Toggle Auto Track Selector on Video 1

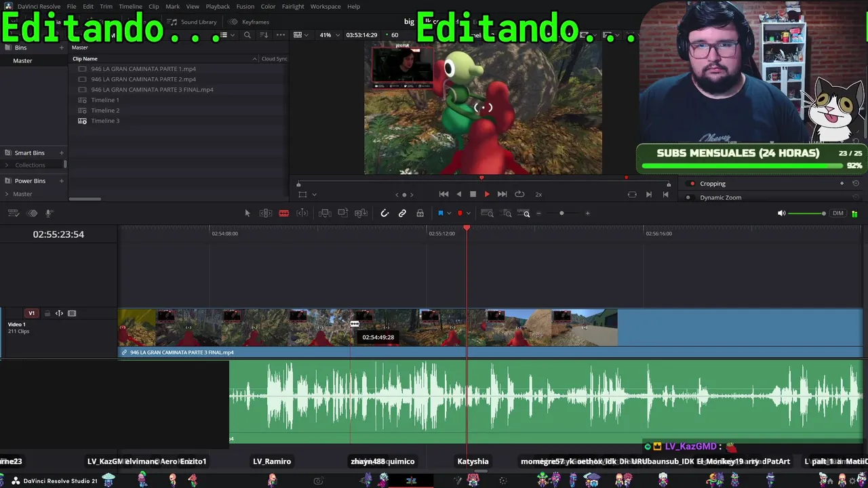point(59,314)
